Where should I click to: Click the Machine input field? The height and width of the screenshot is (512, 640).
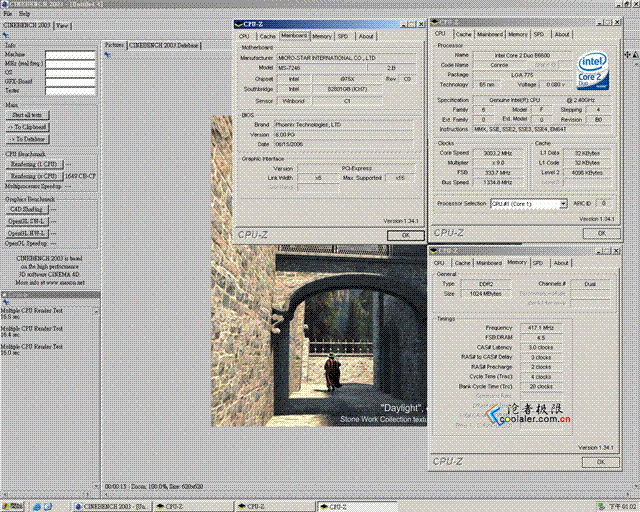coord(70,55)
